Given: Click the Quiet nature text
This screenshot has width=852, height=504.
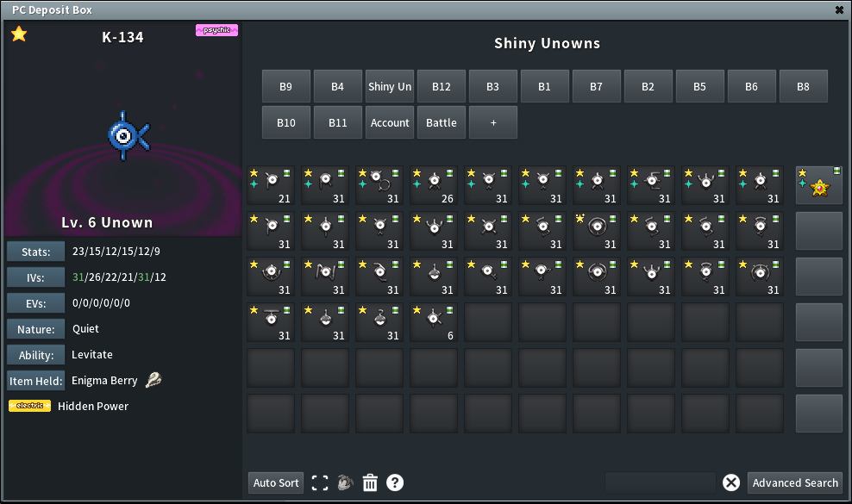Looking at the screenshot, I should click(86, 329).
